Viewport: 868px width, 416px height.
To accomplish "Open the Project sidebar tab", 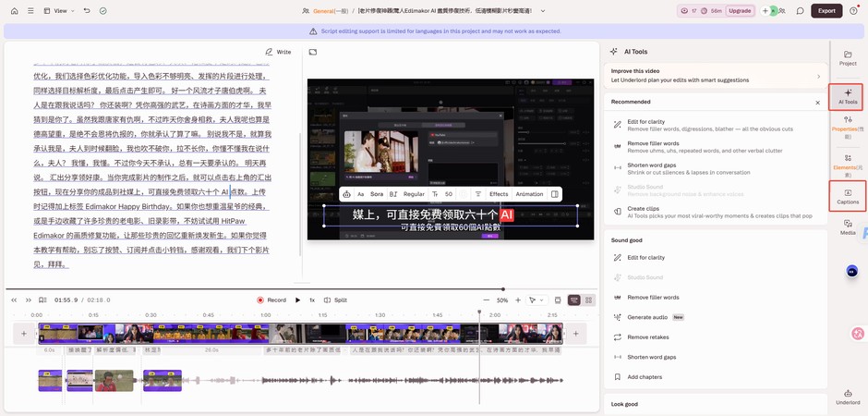I will coord(848,57).
